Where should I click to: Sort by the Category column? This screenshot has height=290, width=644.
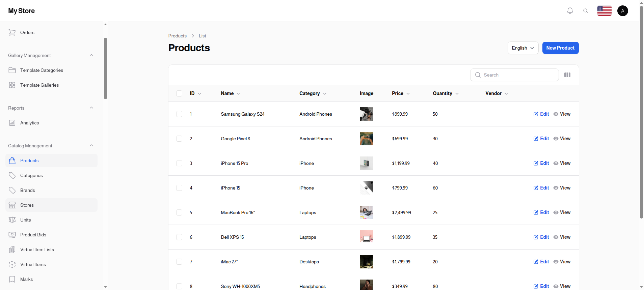click(x=313, y=93)
